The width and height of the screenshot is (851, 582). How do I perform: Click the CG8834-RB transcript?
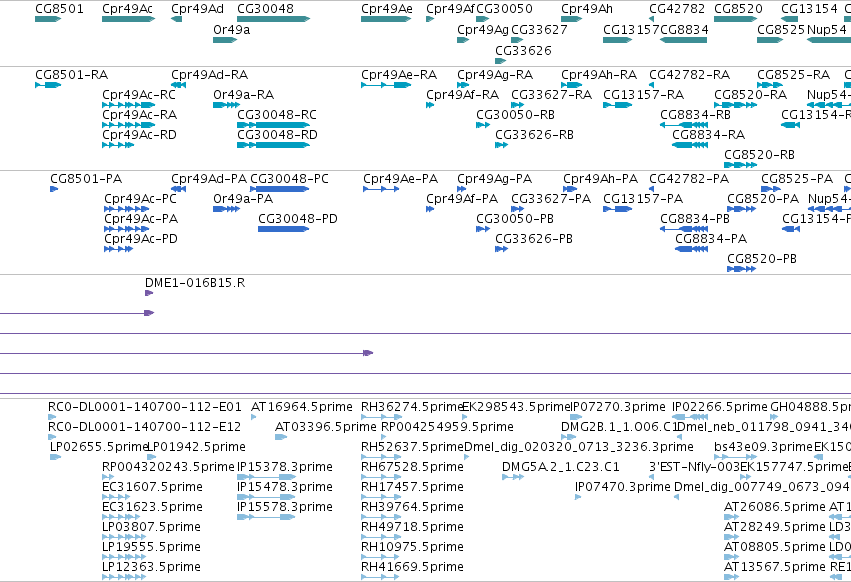point(683,125)
